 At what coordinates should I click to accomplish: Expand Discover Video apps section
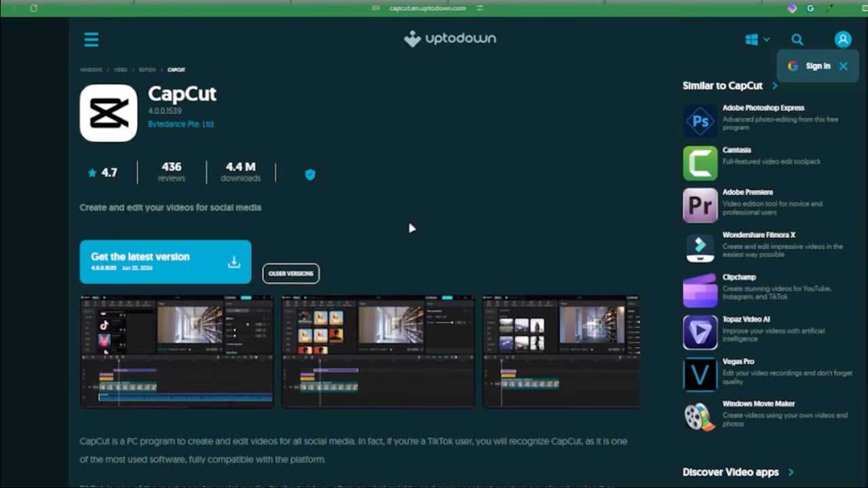(738, 472)
